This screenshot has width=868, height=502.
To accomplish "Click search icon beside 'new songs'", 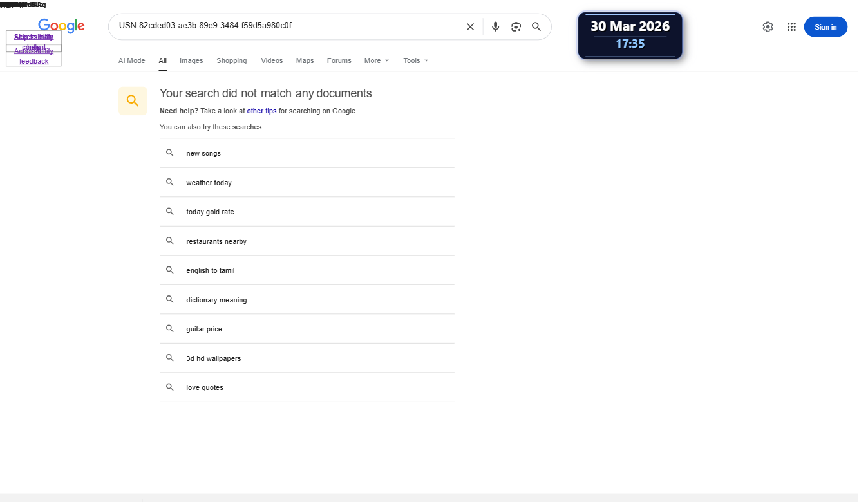I will tap(170, 153).
